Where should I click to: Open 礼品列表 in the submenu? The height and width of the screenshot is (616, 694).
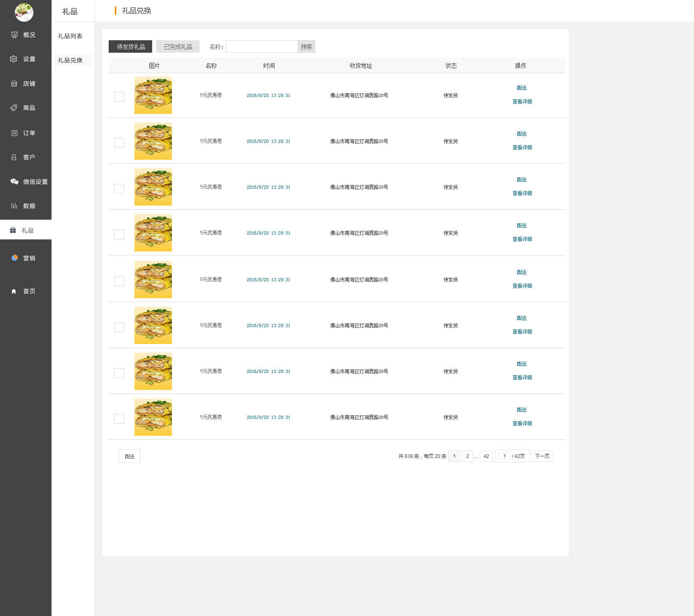70,36
